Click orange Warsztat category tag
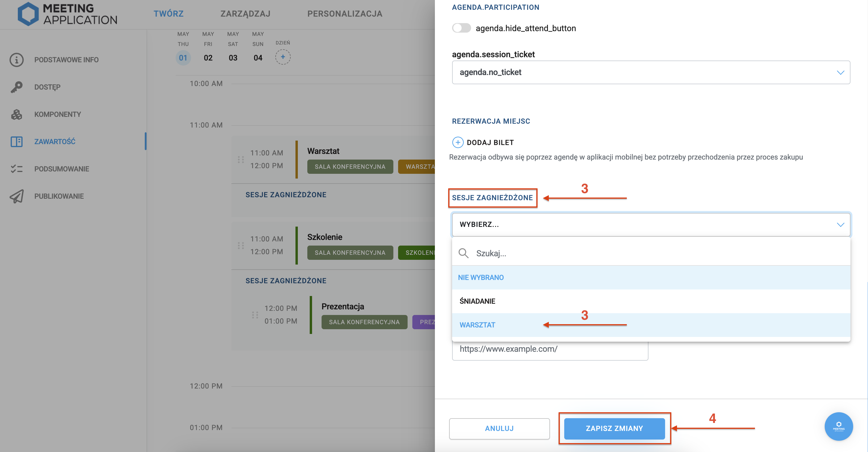Screen dimensions: 868x452 coord(416,166)
